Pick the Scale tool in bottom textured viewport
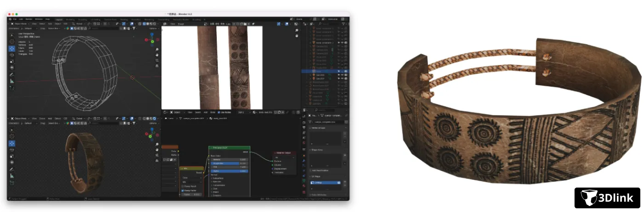This screenshot has height=212, width=644. click(12, 156)
